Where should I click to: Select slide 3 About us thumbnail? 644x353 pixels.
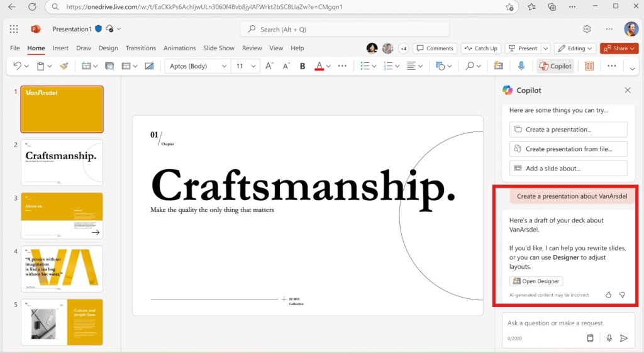point(62,215)
